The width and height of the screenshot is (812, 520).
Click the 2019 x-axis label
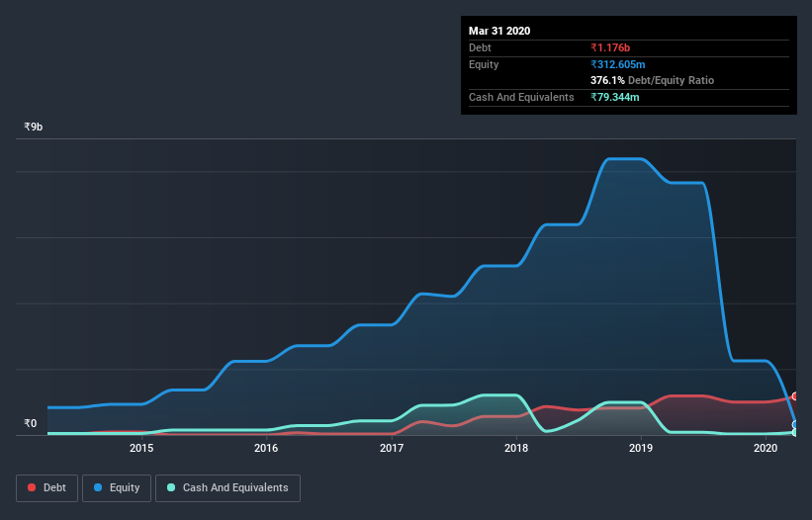pos(641,448)
